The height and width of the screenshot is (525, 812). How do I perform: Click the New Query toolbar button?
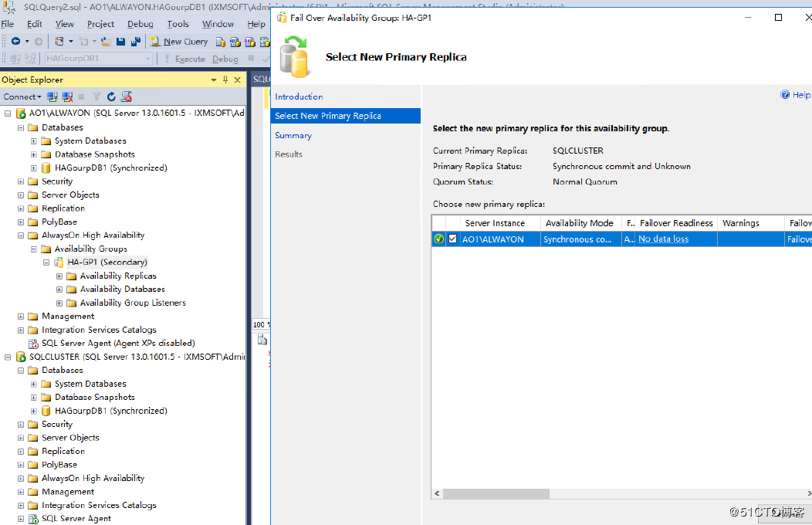coord(179,42)
